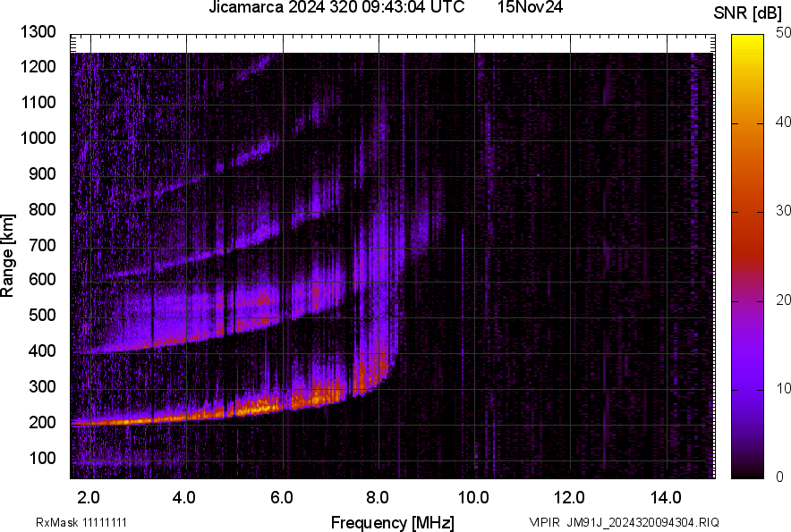Click the date label 15Nov24
This screenshot has height=532, width=791.
[x=529, y=11]
